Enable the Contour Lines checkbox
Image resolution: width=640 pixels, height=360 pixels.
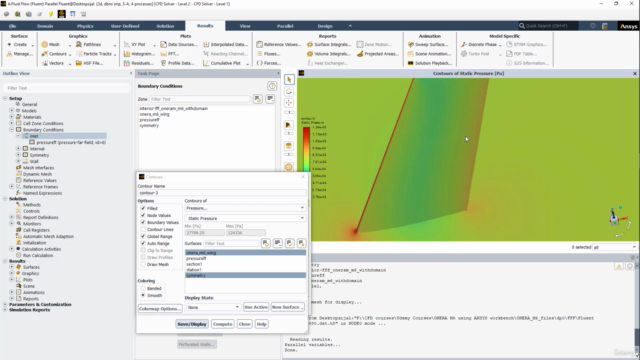click(143, 229)
